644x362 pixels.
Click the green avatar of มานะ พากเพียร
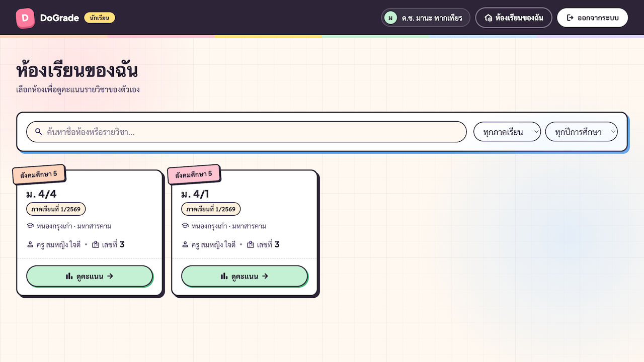pos(390,18)
